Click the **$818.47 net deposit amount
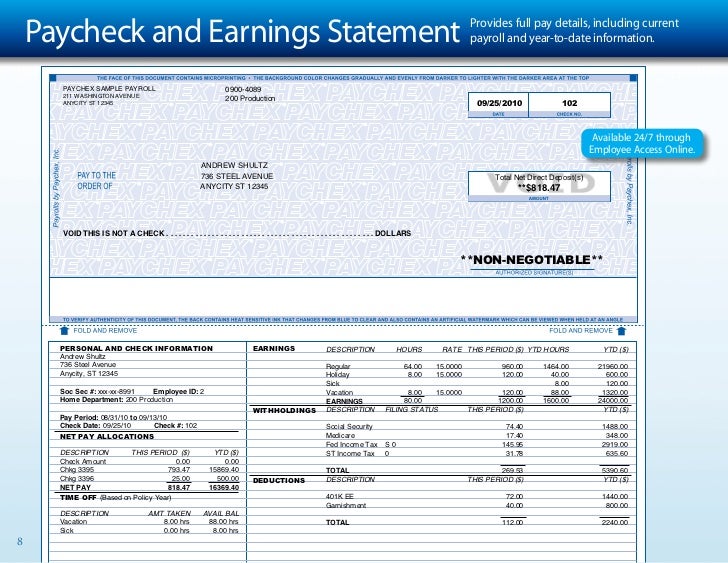 click(x=539, y=188)
